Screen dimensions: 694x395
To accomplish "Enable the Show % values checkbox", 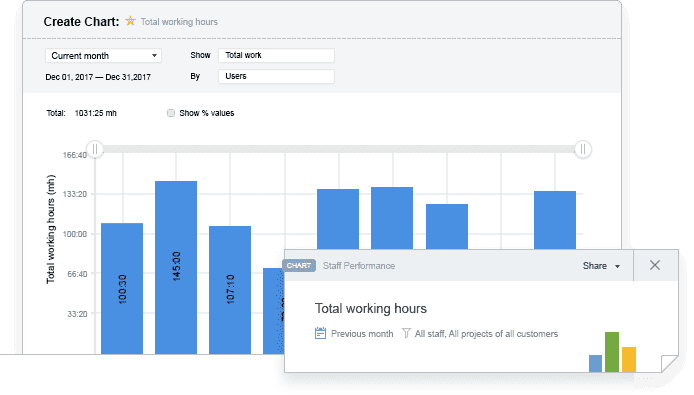I will click(x=171, y=113).
